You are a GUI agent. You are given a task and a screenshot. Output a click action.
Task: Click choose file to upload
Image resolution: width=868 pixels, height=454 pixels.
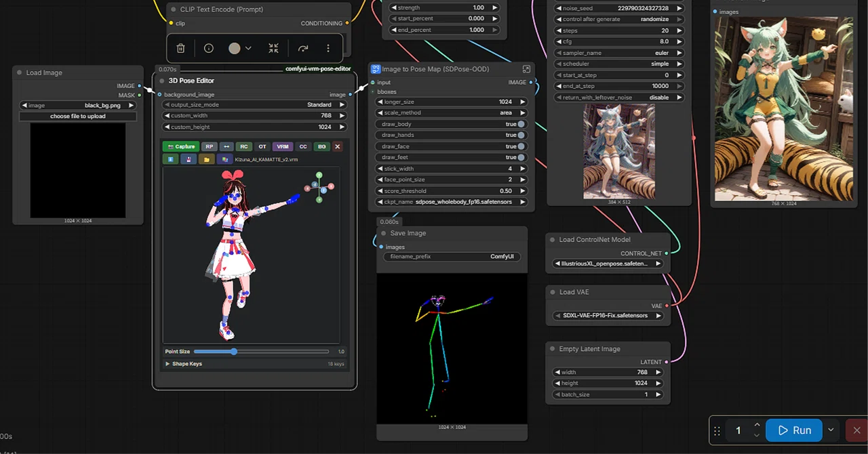[78, 117]
